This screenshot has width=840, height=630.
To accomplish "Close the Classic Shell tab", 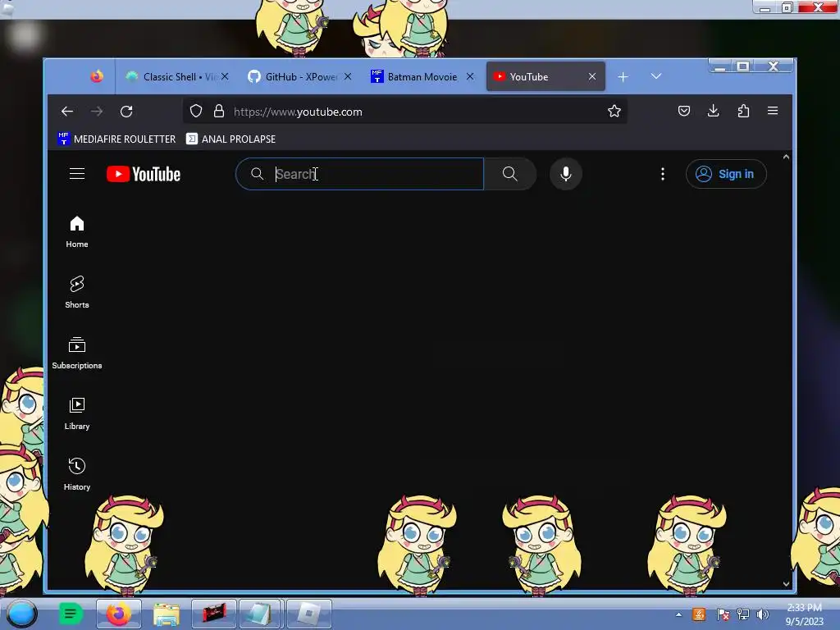I will click(x=225, y=76).
